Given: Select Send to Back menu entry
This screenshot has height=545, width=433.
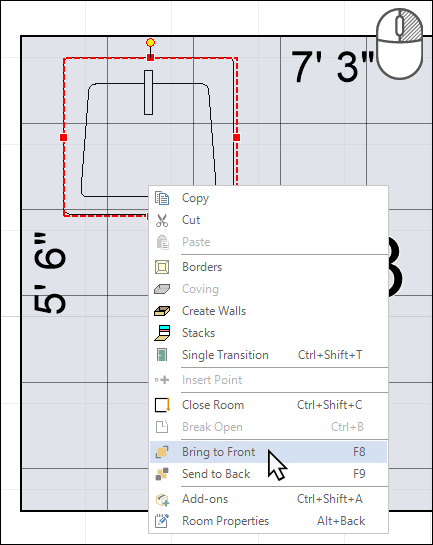Looking at the screenshot, I should pyautogui.click(x=268, y=474).
